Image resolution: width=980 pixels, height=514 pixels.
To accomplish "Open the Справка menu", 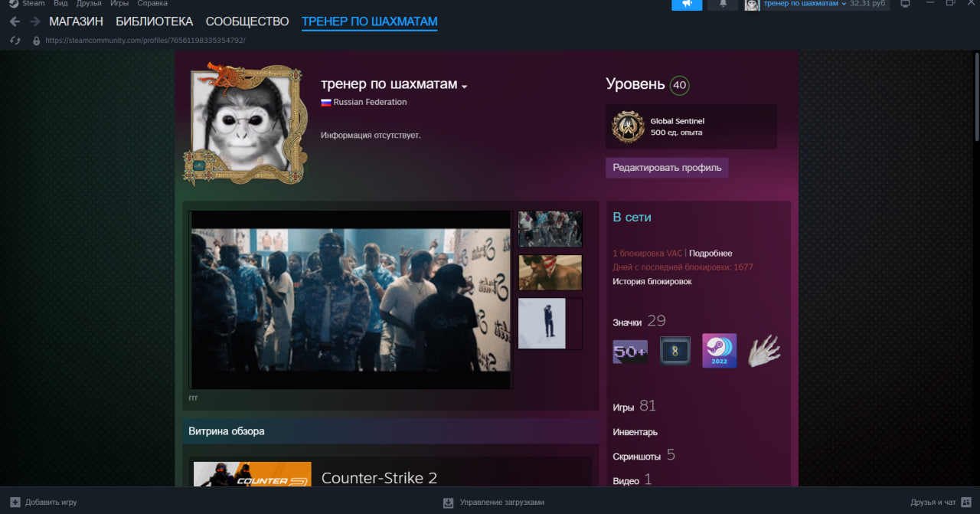I will [152, 4].
